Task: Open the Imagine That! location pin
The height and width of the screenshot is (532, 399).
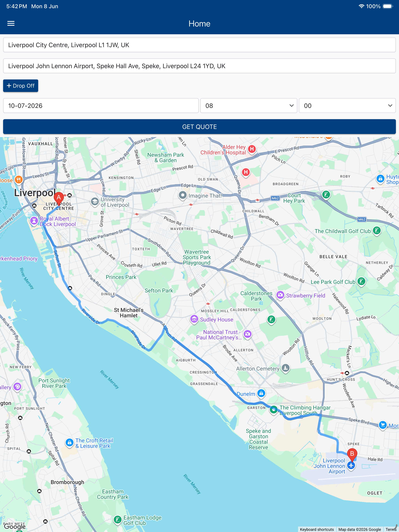Action: pyautogui.click(x=183, y=195)
